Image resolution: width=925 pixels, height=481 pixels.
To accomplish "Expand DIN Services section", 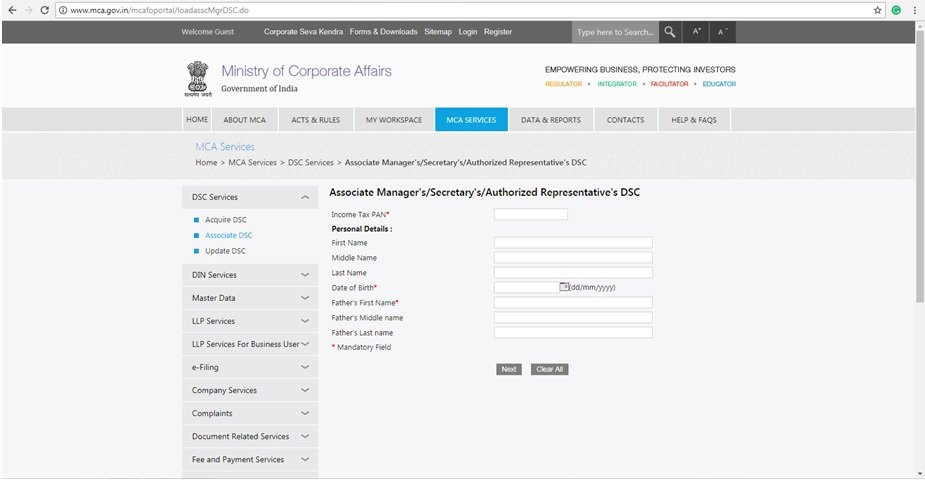I will click(250, 275).
